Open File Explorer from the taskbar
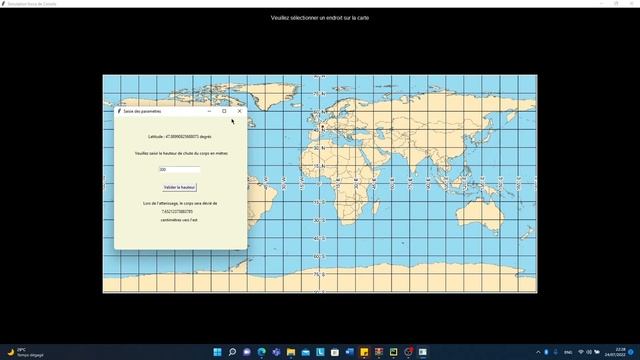The width and height of the screenshot is (640, 360). tap(291, 352)
